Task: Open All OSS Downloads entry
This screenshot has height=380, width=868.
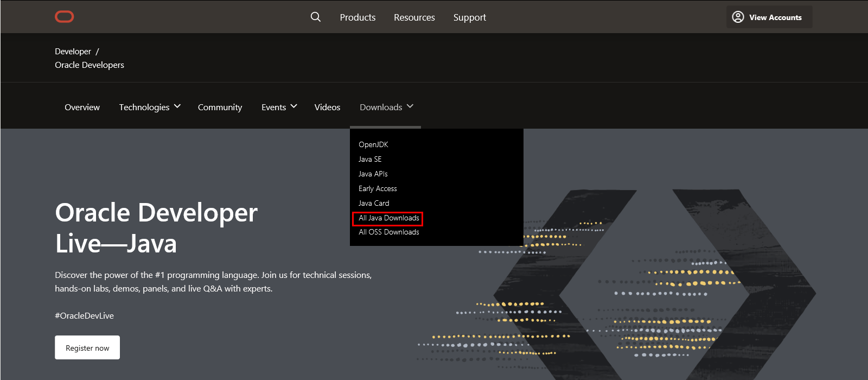Action: click(x=389, y=232)
